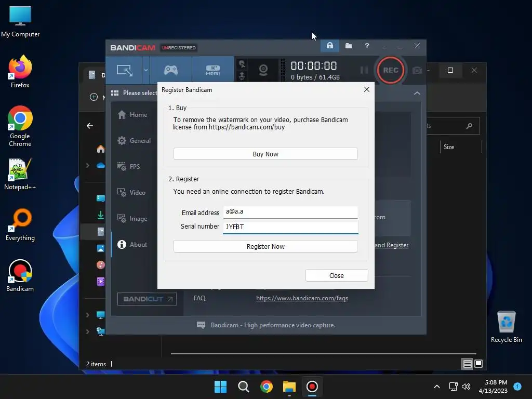Open Notepad++ desktop shortcut
The height and width of the screenshot is (399, 532).
(20, 174)
